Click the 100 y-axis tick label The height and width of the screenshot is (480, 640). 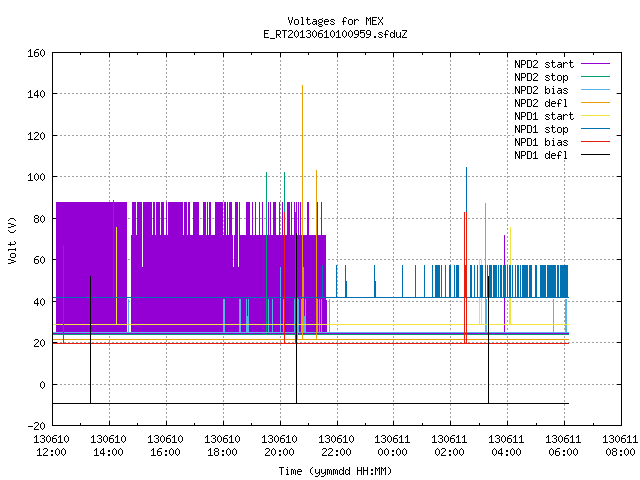(x=36, y=177)
